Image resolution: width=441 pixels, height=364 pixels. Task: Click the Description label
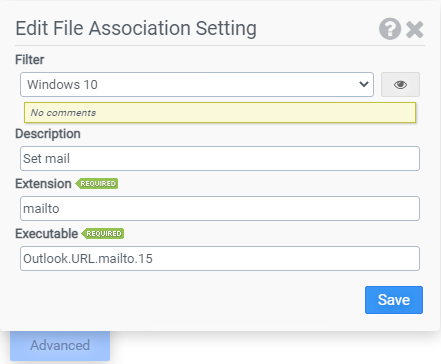pyautogui.click(x=48, y=134)
